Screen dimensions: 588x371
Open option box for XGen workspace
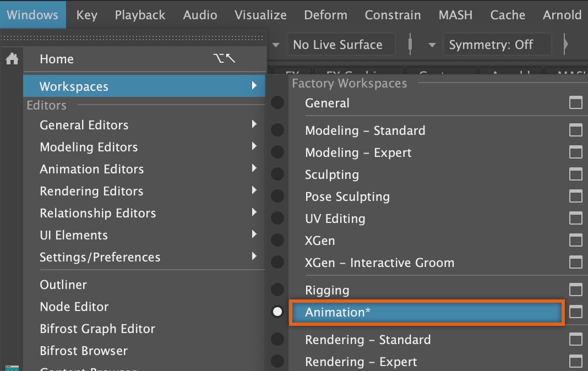576,240
